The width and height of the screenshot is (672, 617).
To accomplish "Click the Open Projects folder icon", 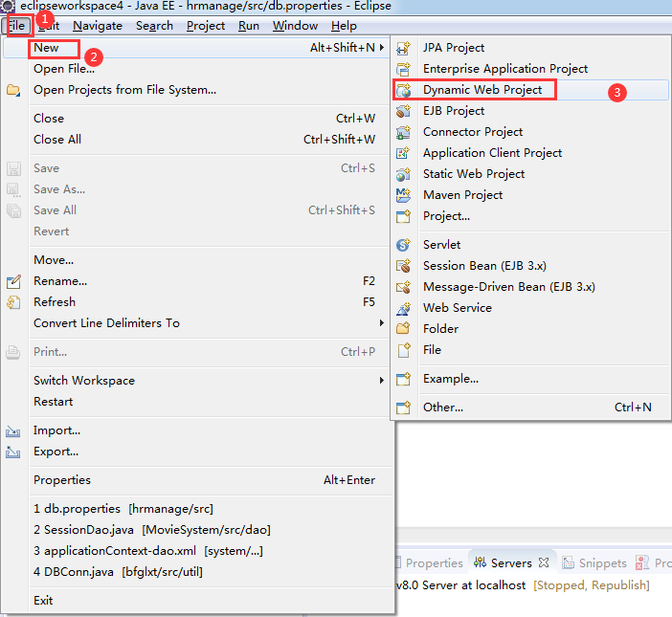I will coord(13,90).
